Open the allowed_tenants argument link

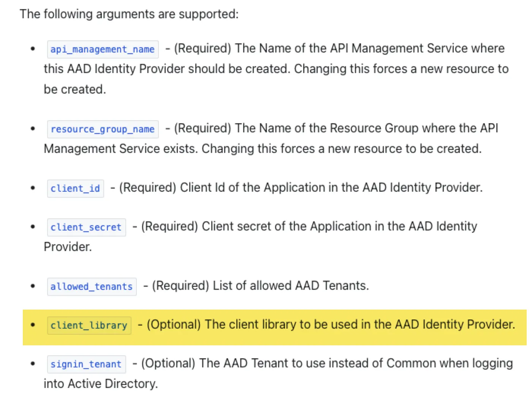pos(91,286)
